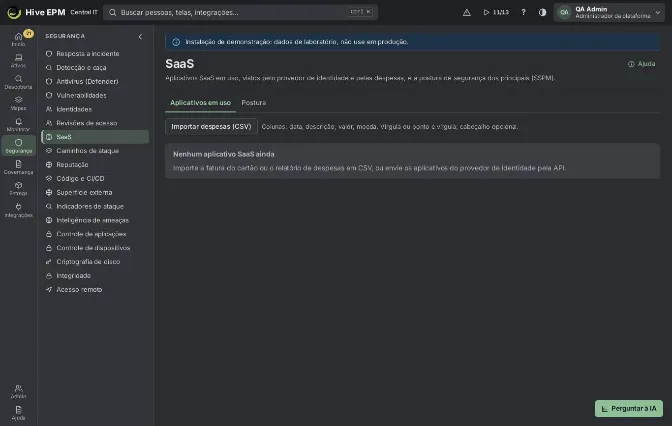Toggle the dark/light theme icon
The width and height of the screenshot is (672, 426).
tap(542, 12)
